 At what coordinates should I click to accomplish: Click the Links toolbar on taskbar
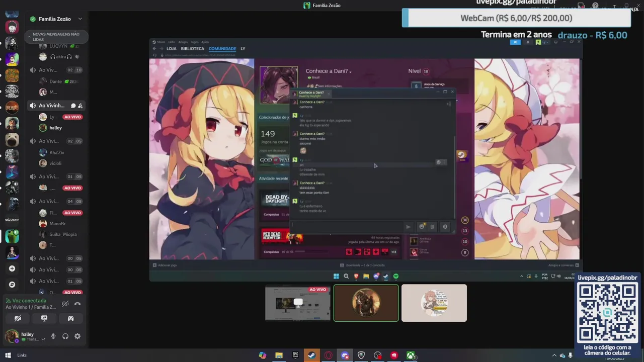[x=22, y=355]
